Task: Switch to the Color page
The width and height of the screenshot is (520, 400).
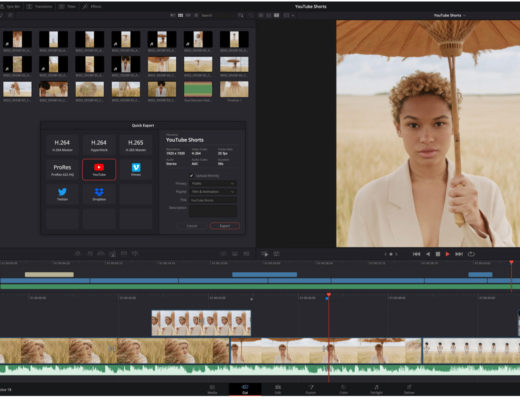Action: (x=343, y=389)
